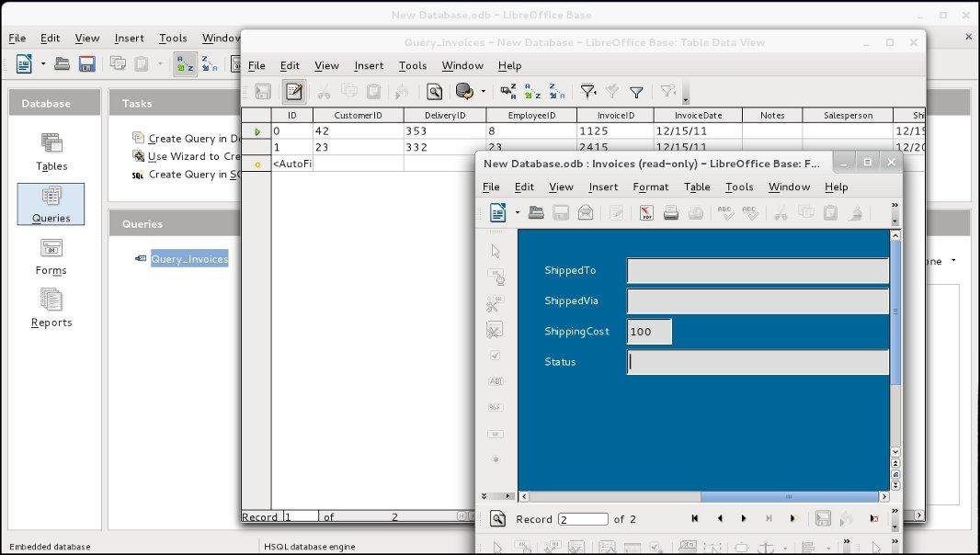Open the Format menu in the form window
The width and height of the screenshot is (980, 555).
point(651,187)
